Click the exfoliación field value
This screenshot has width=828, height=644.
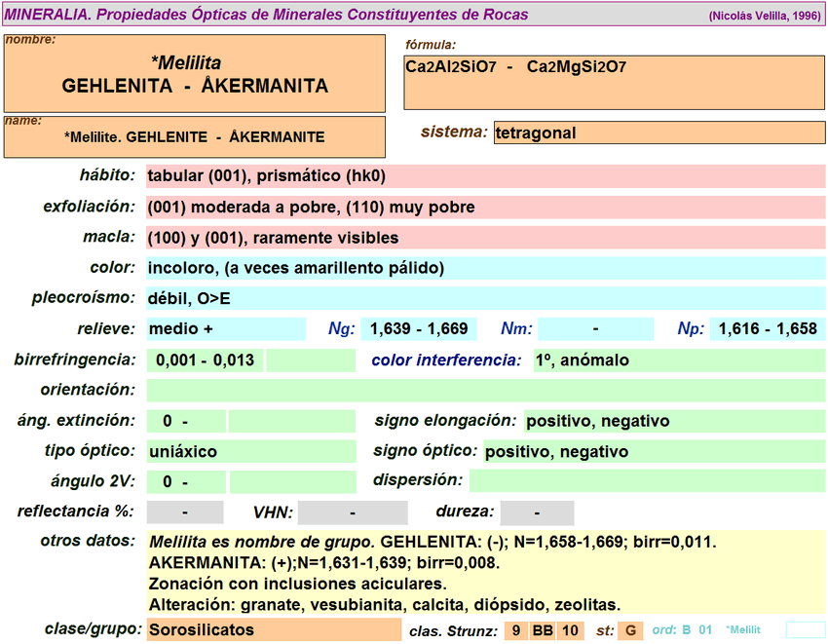tap(485, 208)
